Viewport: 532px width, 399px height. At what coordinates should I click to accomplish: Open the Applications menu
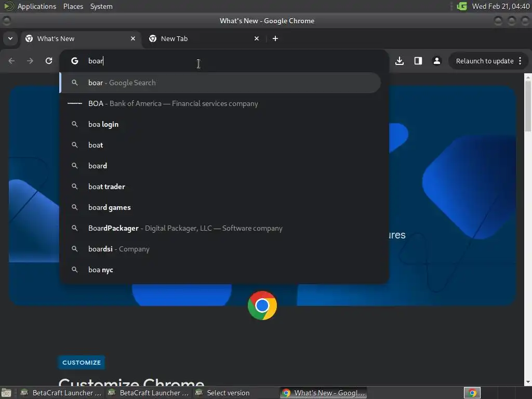coord(37,6)
